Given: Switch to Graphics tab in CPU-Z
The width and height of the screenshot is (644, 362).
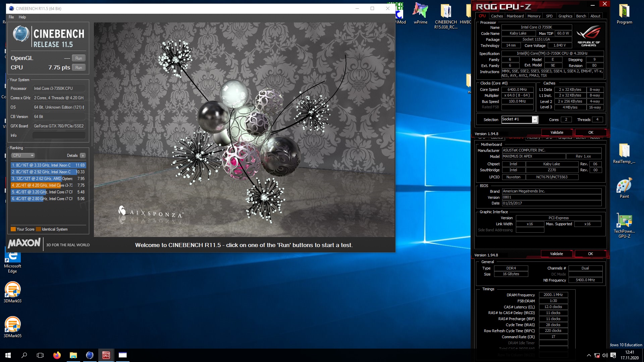Looking at the screenshot, I should tap(565, 16).
